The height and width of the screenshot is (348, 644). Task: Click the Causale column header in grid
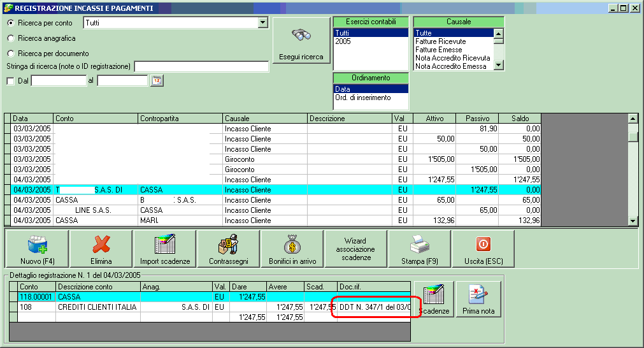[x=265, y=119]
